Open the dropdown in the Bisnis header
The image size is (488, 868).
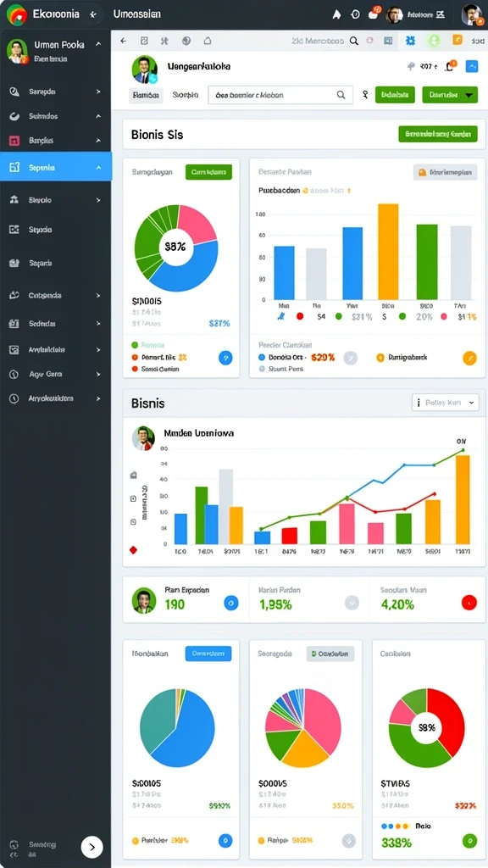tap(446, 403)
